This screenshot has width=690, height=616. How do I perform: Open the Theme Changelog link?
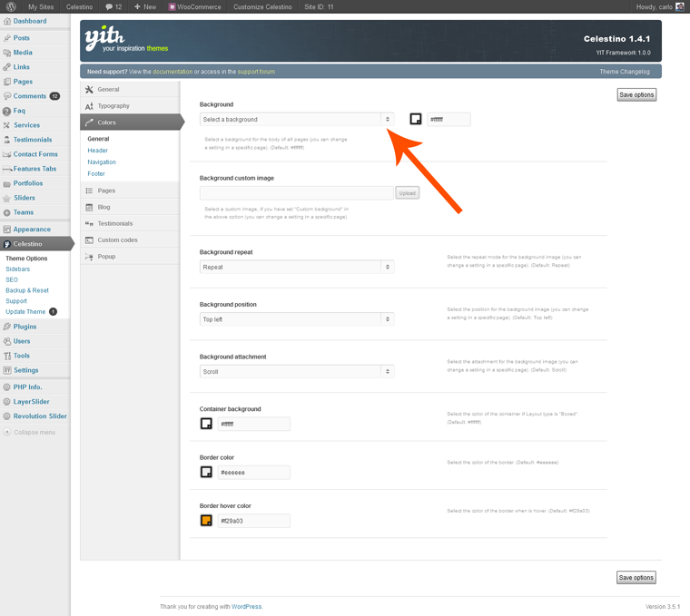tap(625, 72)
